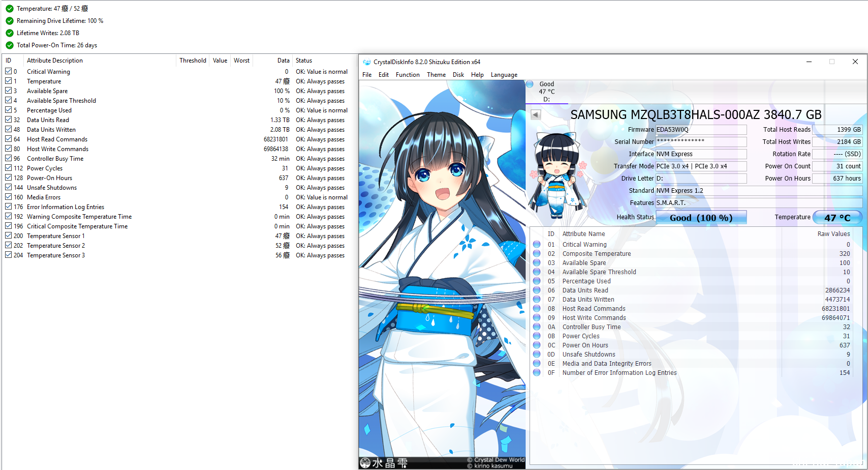868x470 pixels.
Task: Click the green check icon beside Remaining Drive Lifetime
Action: pyautogui.click(x=10, y=21)
